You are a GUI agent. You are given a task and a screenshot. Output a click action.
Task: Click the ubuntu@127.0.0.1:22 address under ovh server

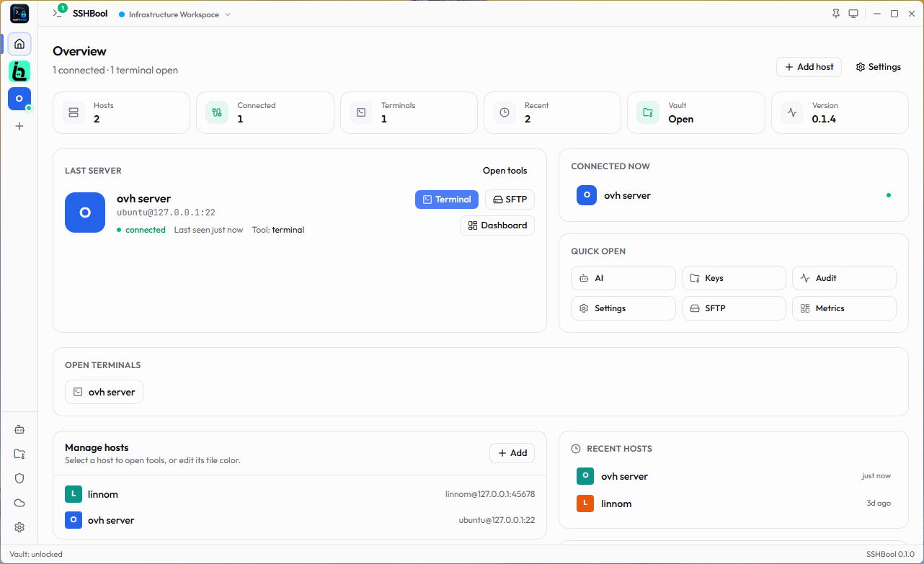(x=166, y=213)
